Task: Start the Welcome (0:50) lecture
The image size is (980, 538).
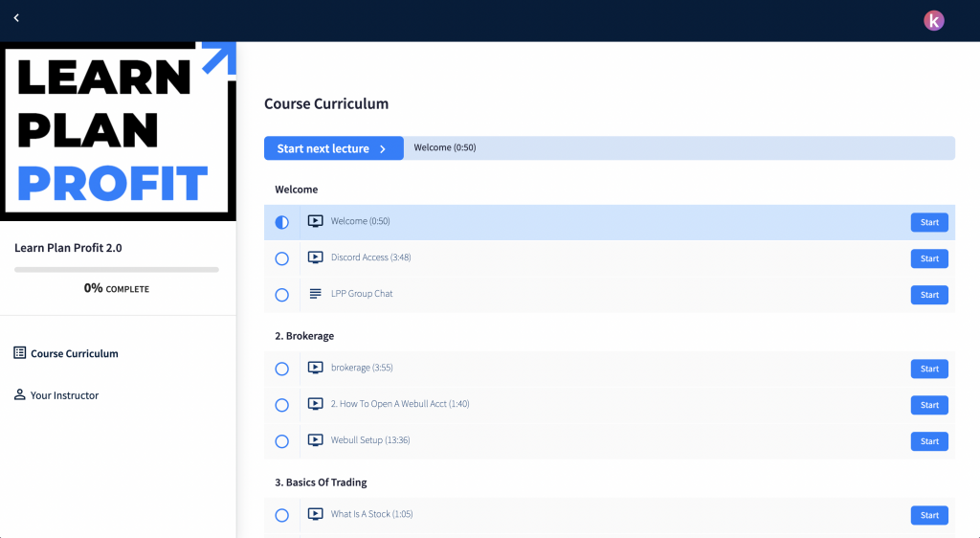Action: (x=929, y=222)
